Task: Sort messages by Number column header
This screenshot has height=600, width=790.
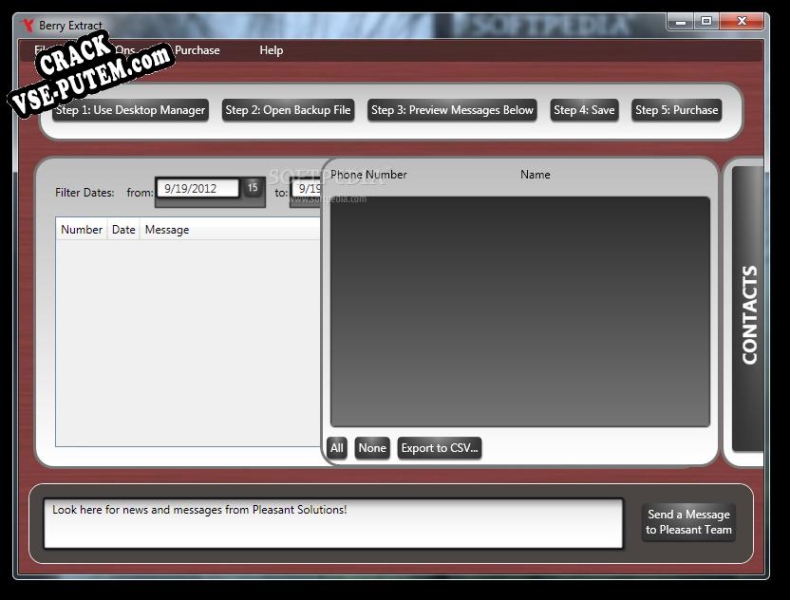Action: pos(81,229)
